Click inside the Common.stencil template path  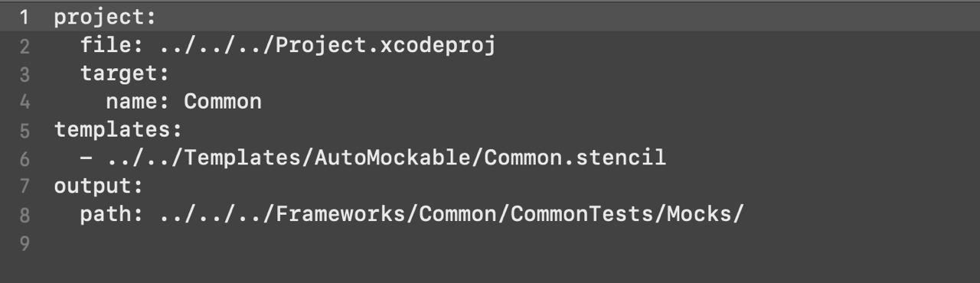point(386,158)
